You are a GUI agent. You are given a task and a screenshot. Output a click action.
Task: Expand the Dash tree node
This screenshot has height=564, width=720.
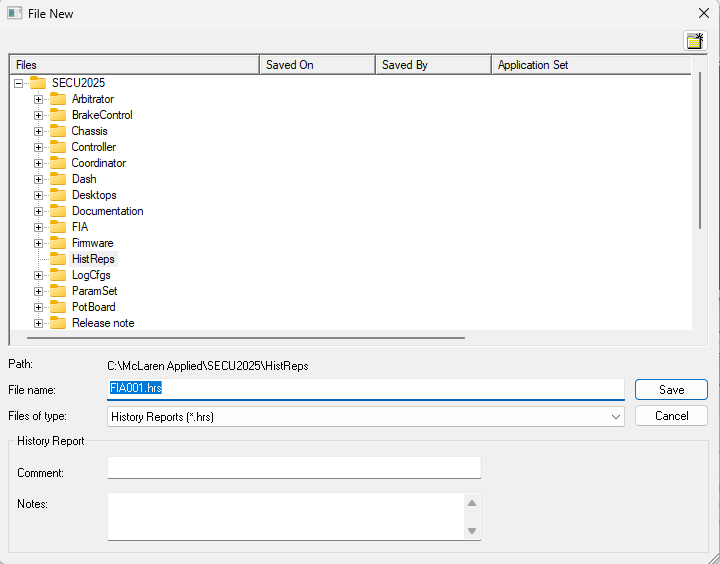coord(39,180)
